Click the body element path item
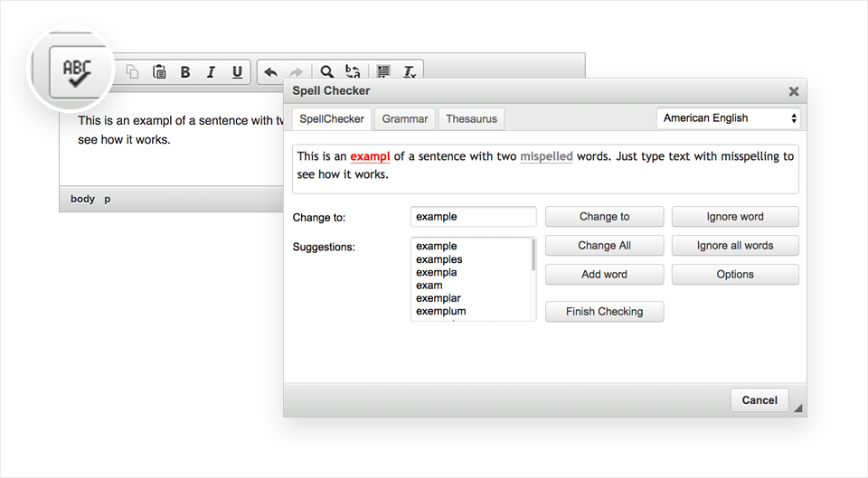Viewport: 868px width, 478px height. pos(82,199)
